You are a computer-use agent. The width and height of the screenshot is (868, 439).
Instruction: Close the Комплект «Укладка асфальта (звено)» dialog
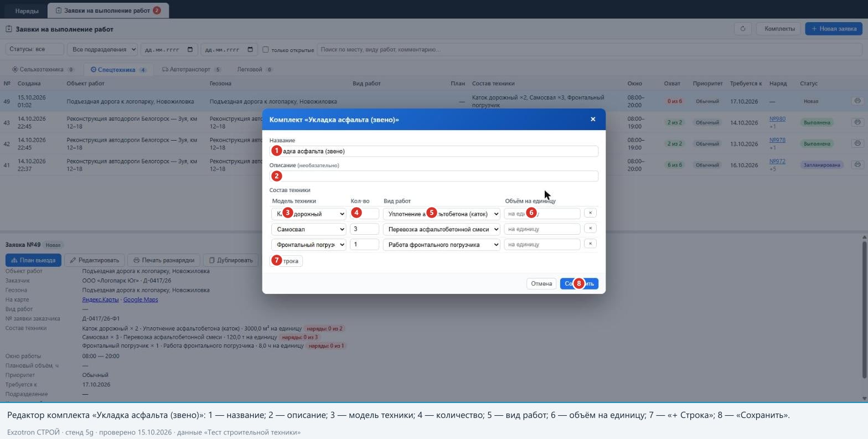coord(593,119)
